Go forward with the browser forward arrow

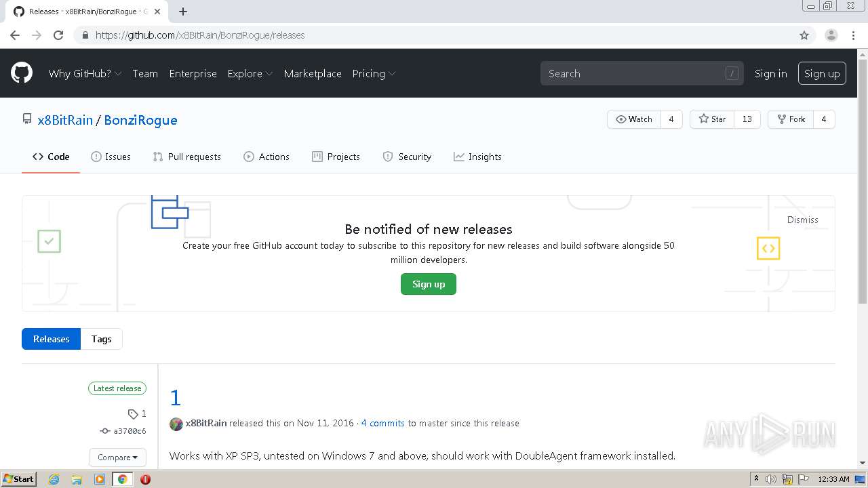point(37,35)
